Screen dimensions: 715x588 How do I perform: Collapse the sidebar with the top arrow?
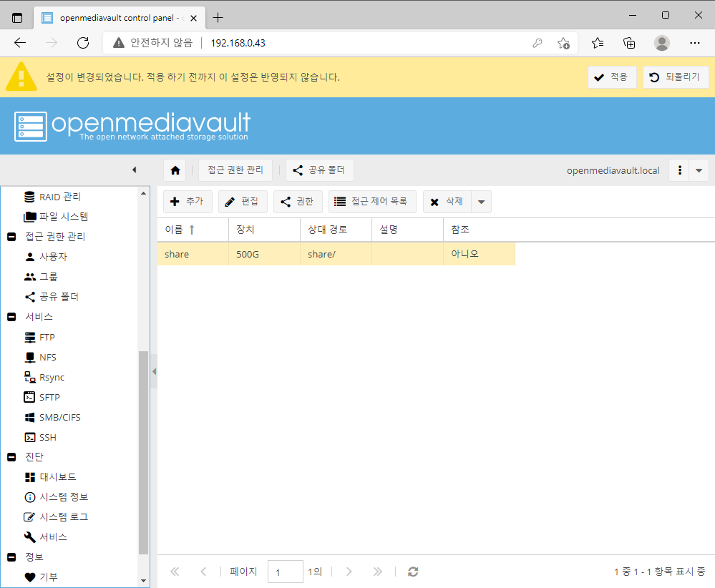coord(134,170)
